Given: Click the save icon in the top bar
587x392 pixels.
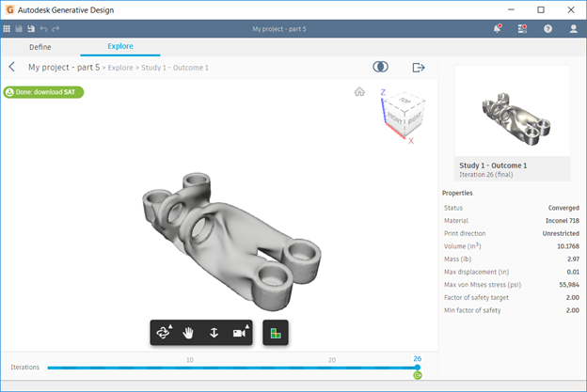Looking at the screenshot, I should click(19, 29).
